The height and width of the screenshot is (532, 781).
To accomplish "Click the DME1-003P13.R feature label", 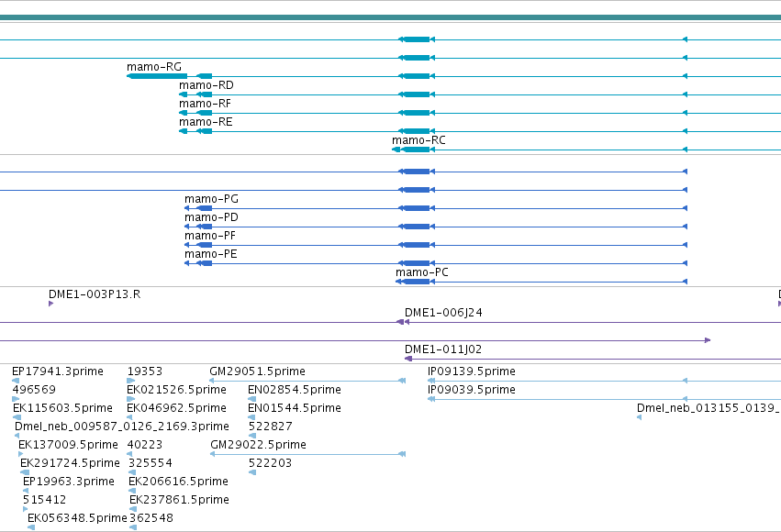I will click(95, 294).
